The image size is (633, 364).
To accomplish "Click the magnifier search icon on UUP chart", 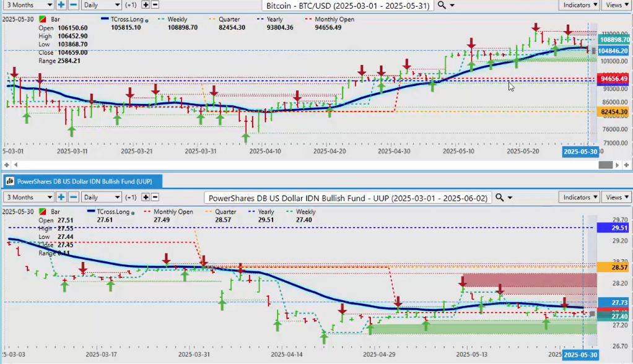I will click(500, 197).
